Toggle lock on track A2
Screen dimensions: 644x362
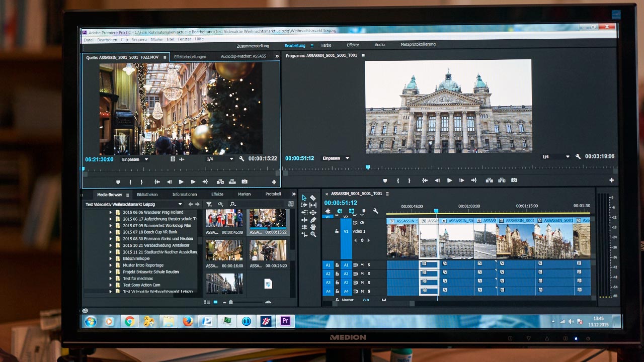(x=337, y=274)
